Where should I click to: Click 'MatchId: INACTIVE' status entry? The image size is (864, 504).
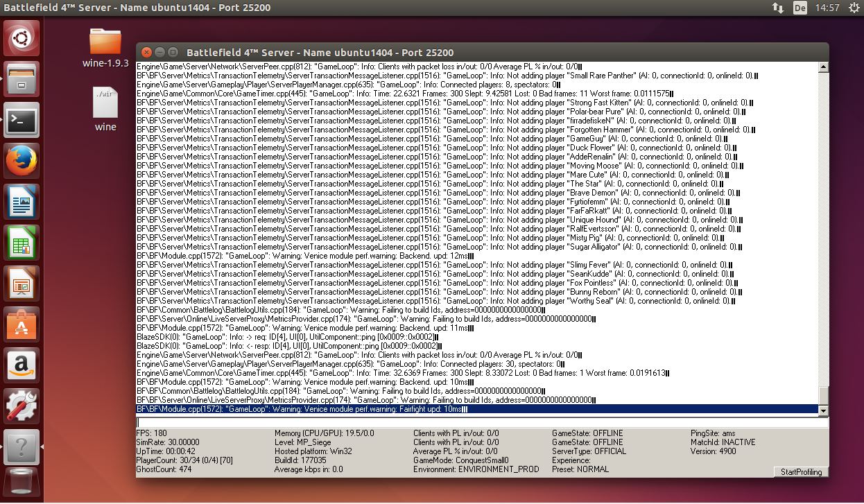pos(723,442)
